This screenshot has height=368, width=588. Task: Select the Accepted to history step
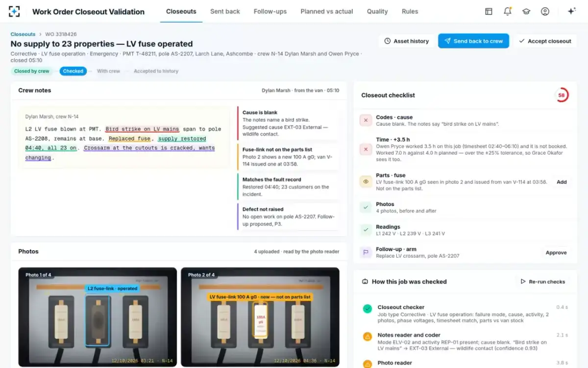[x=156, y=71]
